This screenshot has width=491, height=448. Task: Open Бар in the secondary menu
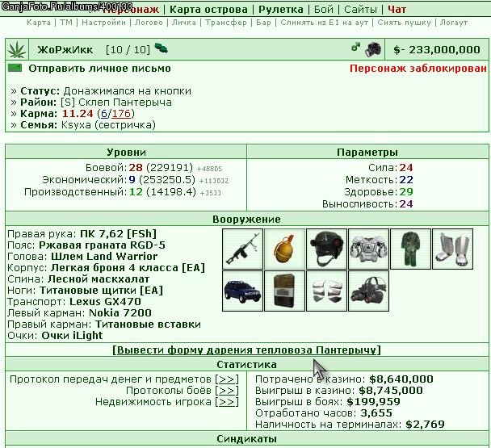(x=263, y=23)
